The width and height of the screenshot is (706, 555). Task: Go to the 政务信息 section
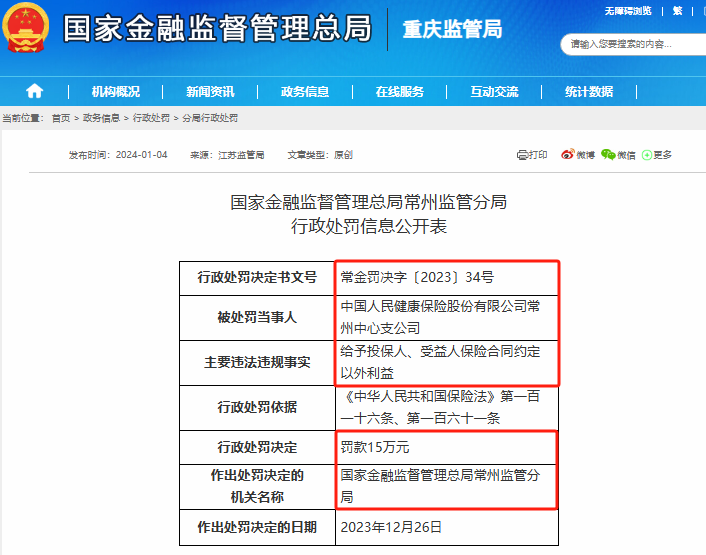click(x=305, y=91)
